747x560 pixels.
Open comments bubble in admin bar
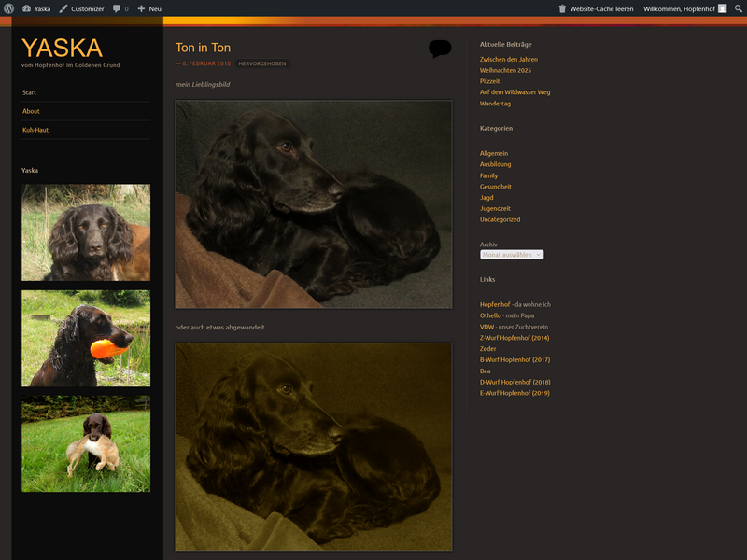(x=120, y=8)
